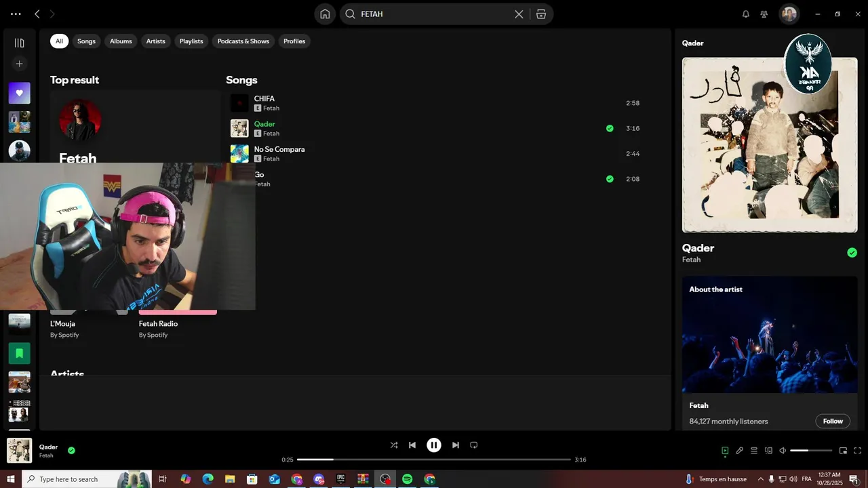Select the Artists filter chip
The image size is (868, 488).
(x=155, y=41)
